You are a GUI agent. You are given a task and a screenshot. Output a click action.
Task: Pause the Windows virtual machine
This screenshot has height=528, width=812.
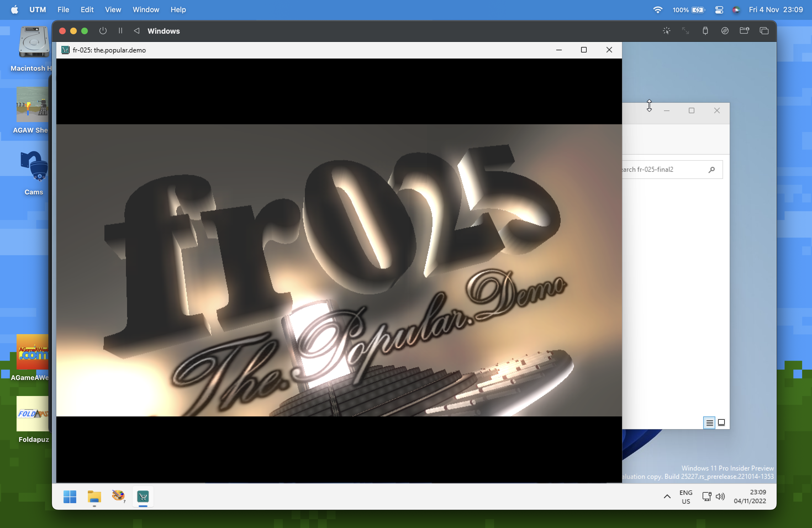click(x=120, y=31)
